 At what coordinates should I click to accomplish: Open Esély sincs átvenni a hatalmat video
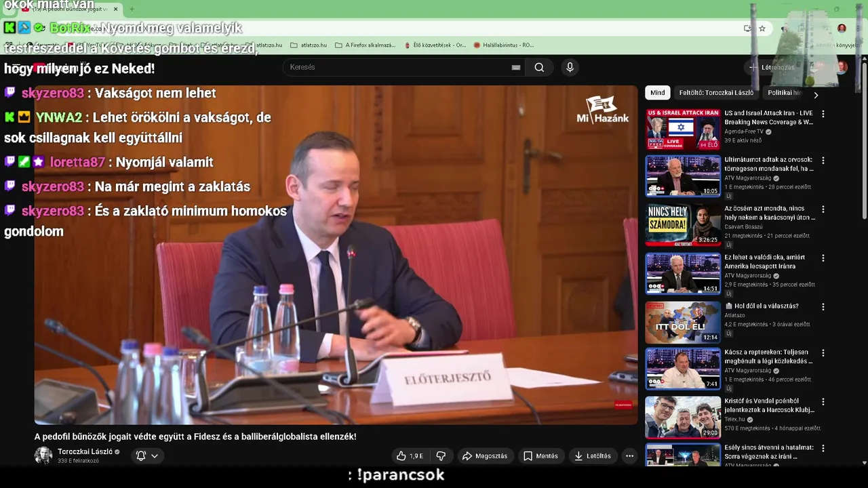click(769, 451)
